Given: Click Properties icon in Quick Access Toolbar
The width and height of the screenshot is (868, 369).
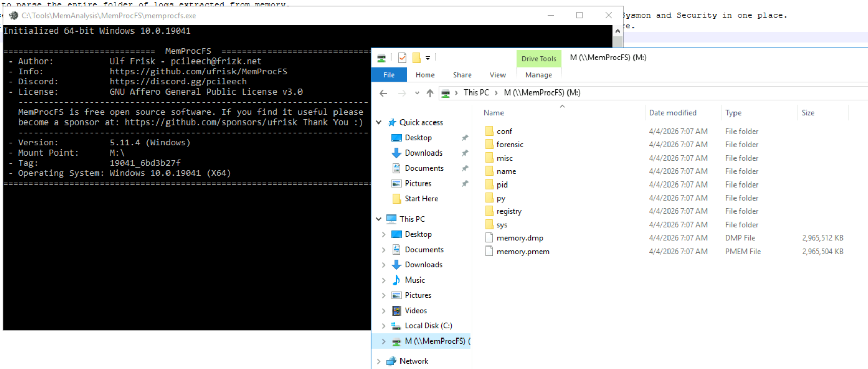Looking at the screenshot, I should (x=402, y=58).
